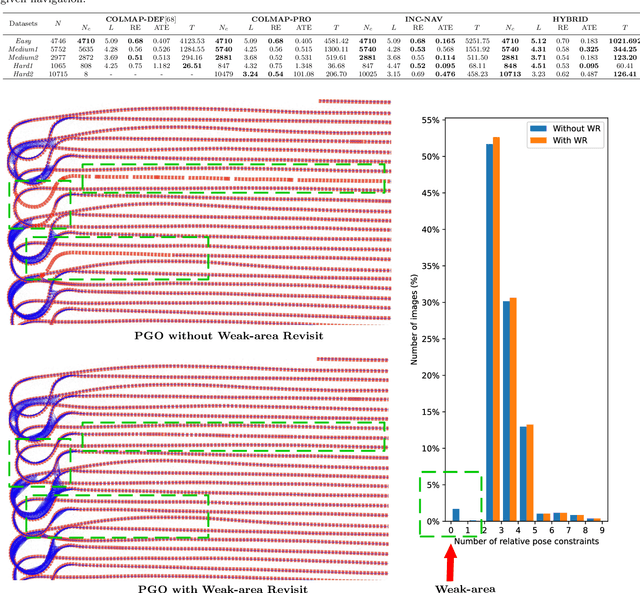Click the caption 'PGO with Weak-area Revisit'
The image size is (640, 593).
[220, 589]
